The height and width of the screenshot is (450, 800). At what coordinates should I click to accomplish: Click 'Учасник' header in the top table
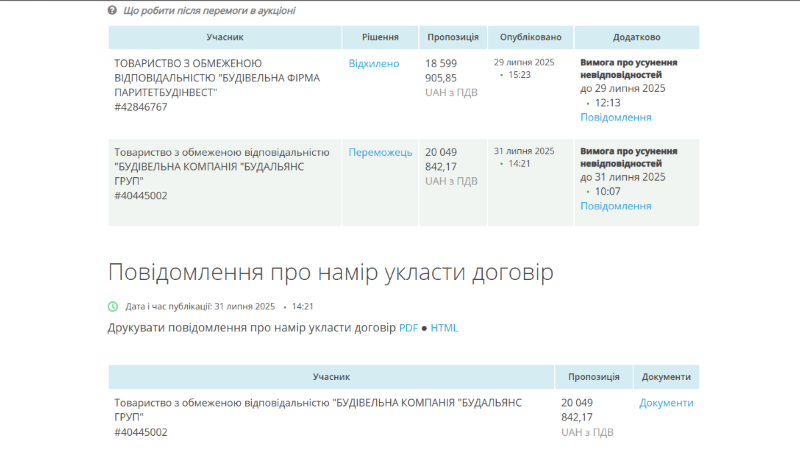[225, 37]
